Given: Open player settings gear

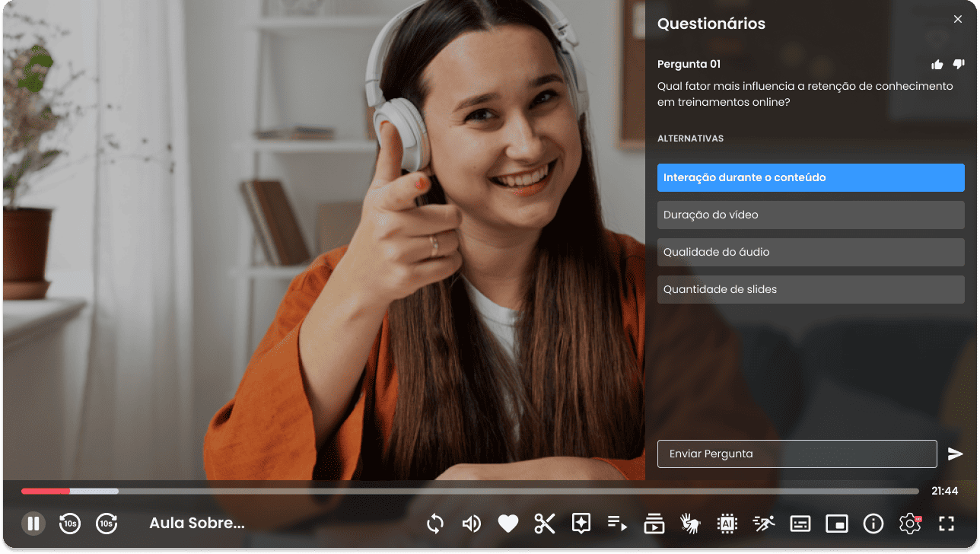Looking at the screenshot, I should point(909,524).
